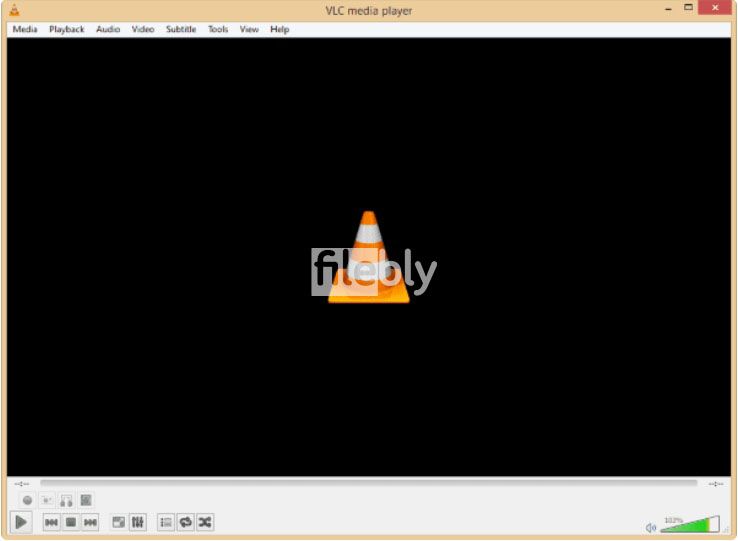Click the remaining time label
The image size is (738, 541).
pos(716,484)
